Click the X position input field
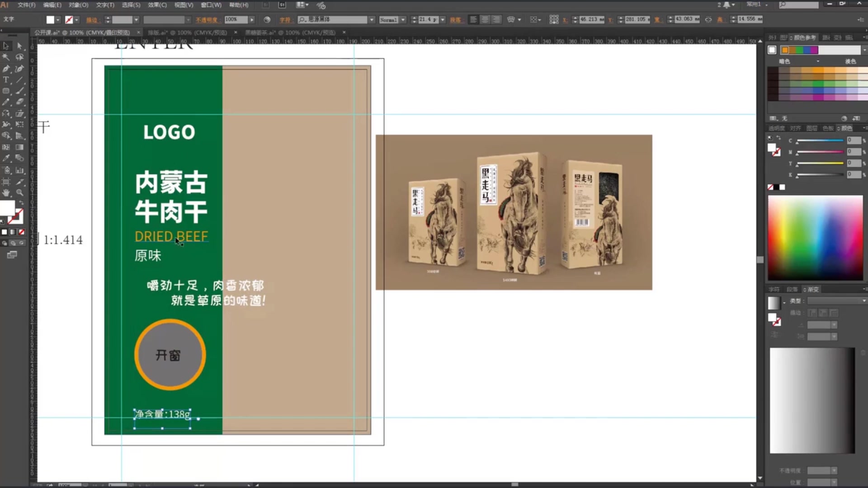 (x=592, y=19)
